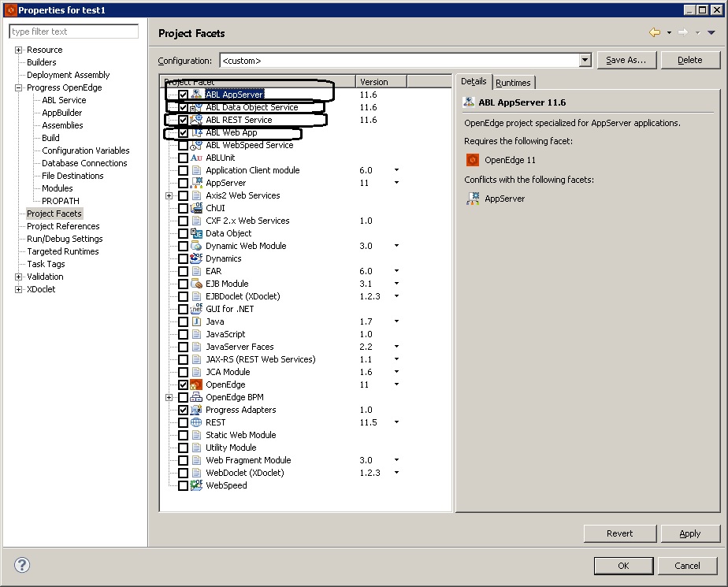The height and width of the screenshot is (587, 728).
Task: Click OpenEdge 11 icon in Details pane
Action: tap(473, 160)
